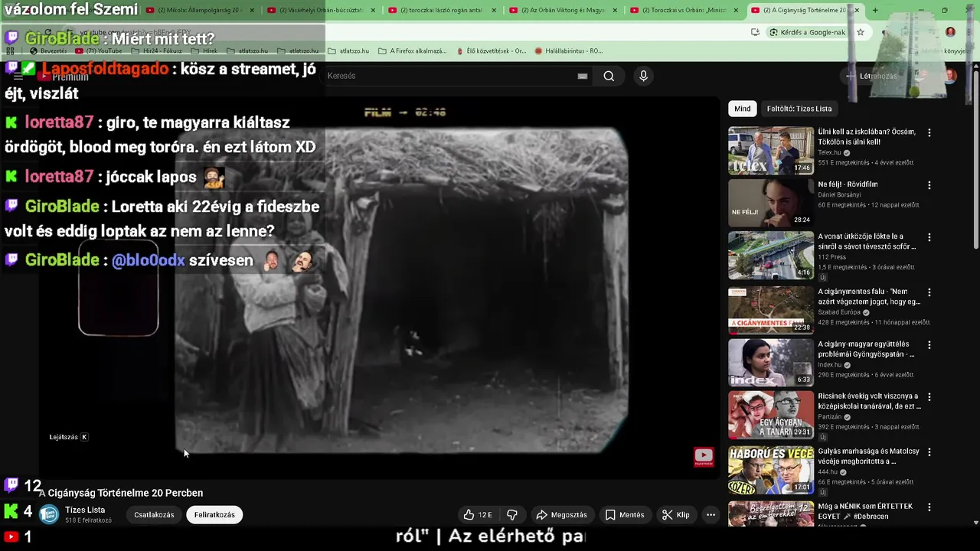Screen dimensions: 980x551
Task: Open the 112 Press train video thumbnail
Action: pyautogui.click(x=770, y=256)
